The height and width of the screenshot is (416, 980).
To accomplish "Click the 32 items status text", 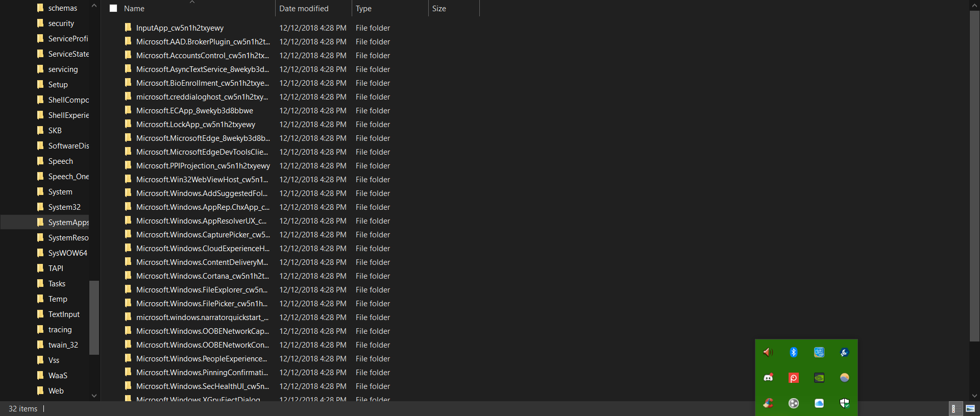I will [23, 409].
